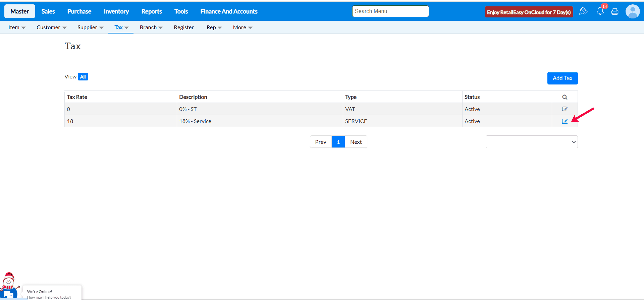
Task: Click the edit icon for 0% ST tax
Action: 565,109
